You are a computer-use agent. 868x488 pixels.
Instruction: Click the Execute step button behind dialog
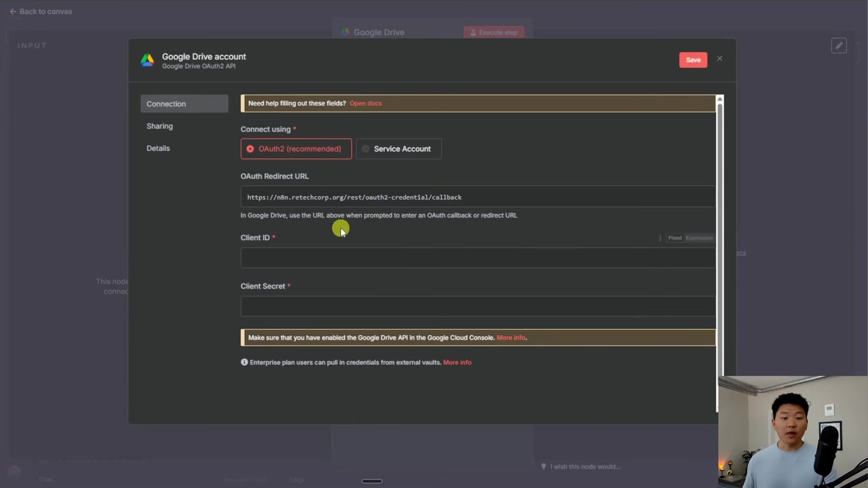[494, 32]
